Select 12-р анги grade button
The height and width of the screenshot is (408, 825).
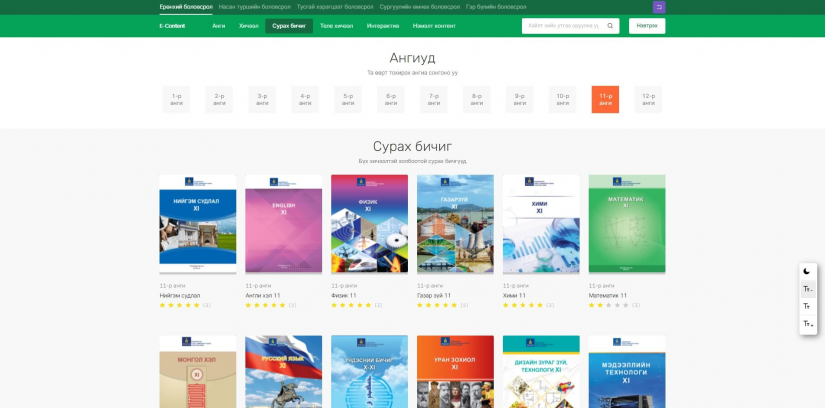point(648,99)
